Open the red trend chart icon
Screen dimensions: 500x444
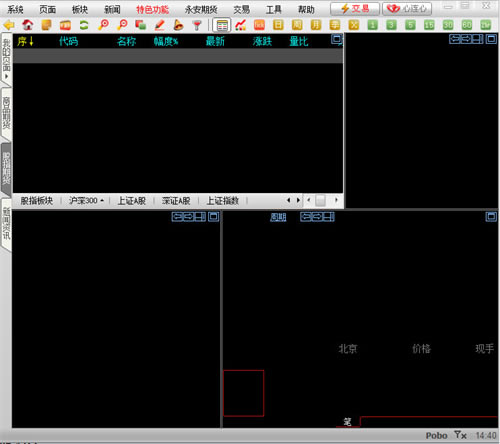[x=240, y=25]
